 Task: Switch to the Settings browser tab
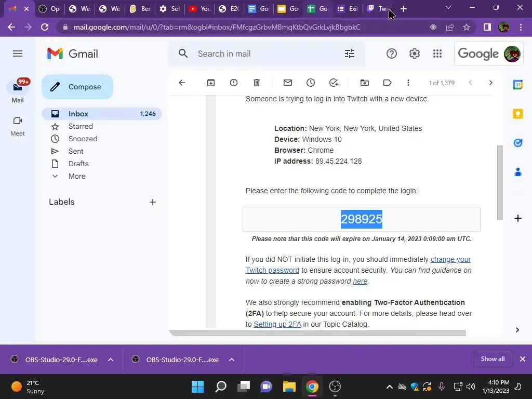170,9
